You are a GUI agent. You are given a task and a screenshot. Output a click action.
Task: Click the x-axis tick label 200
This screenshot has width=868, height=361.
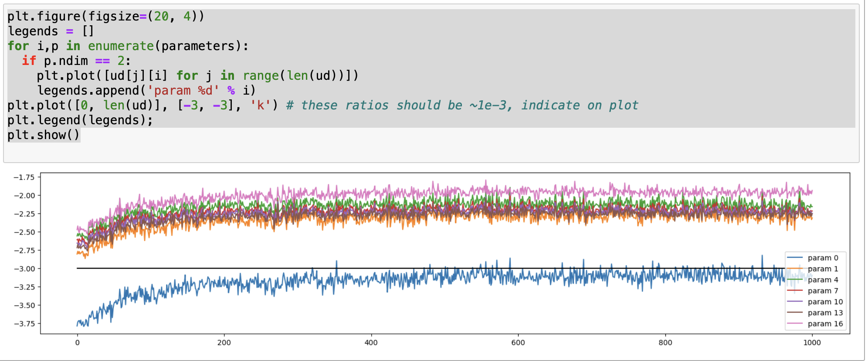[224, 343]
